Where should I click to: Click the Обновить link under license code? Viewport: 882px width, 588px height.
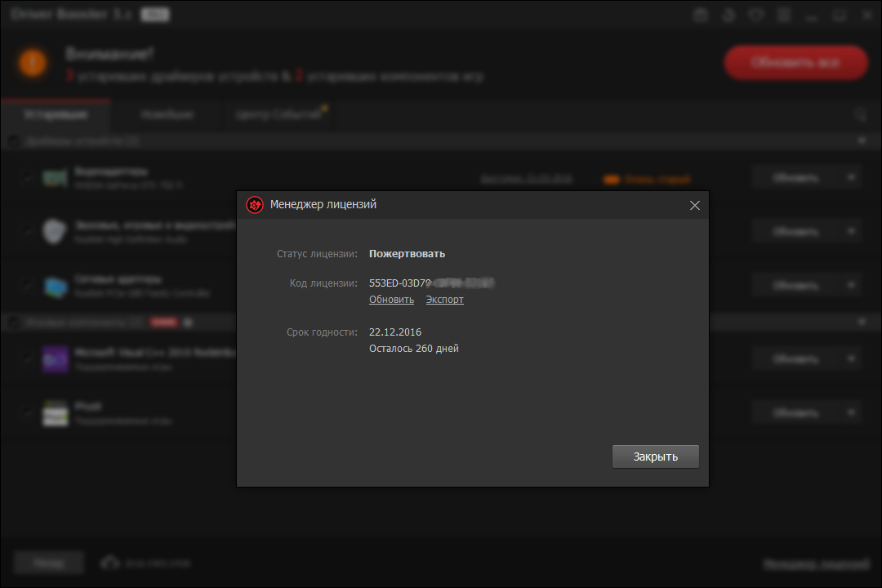coord(391,300)
